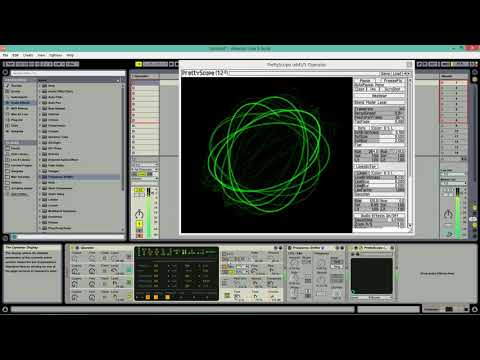480x360 pixels.
Task: Open User Library under Places
Action: tap(19, 154)
